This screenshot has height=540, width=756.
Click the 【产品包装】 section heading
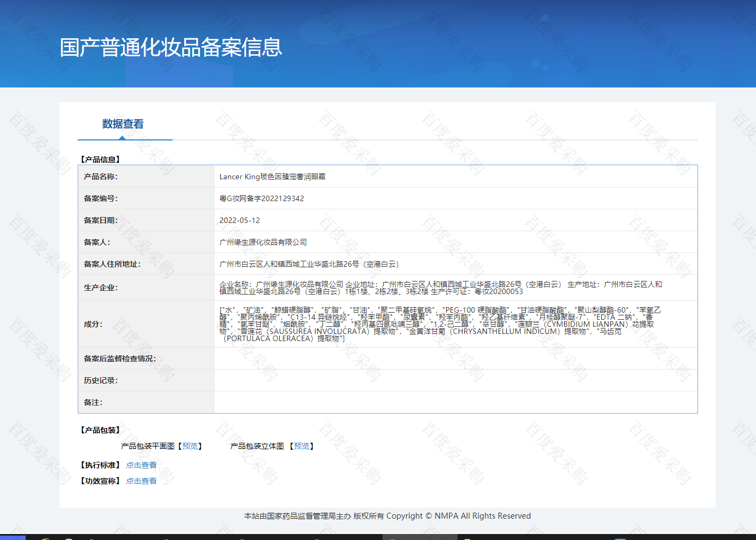100,430
